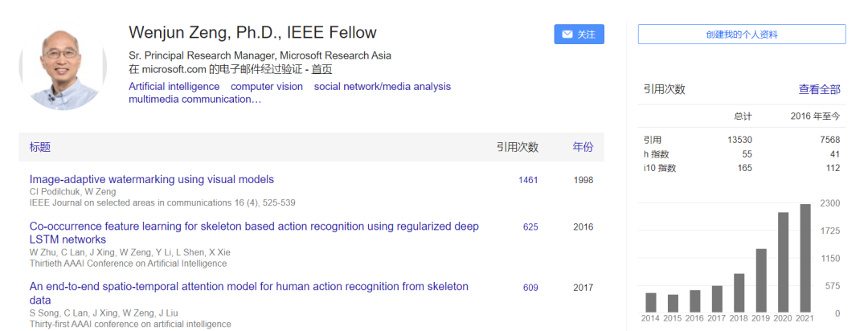Select the computer vision interest tag
Image resolution: width=868 pixels, height=331 pixels.
(x=267, y=87)
